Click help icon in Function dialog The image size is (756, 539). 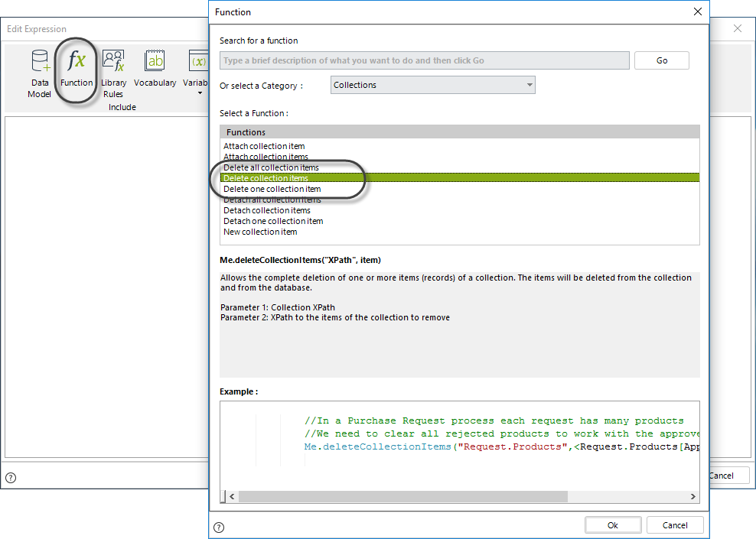[219, 527]
